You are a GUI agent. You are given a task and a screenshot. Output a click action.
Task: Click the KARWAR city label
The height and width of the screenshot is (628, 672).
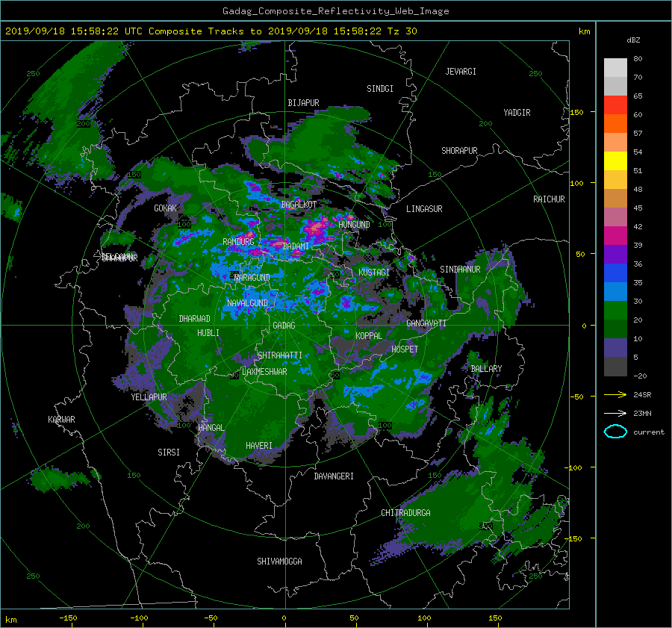(x=61, y=419)
